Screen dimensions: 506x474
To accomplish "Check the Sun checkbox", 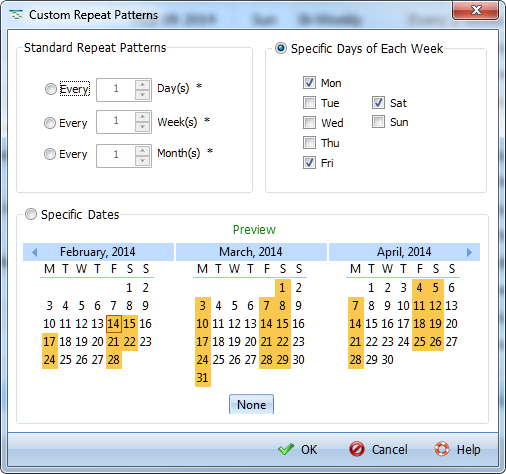I will click(378, 122).
